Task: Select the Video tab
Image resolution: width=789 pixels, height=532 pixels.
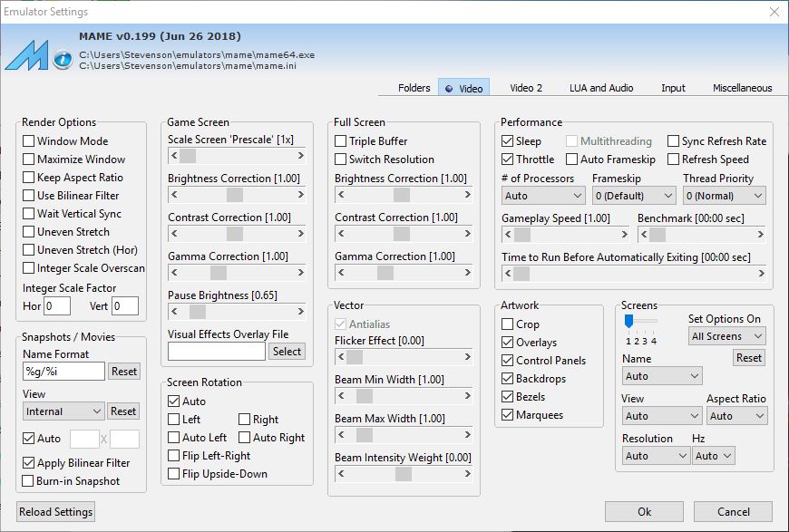Action: tap(464, 88)
